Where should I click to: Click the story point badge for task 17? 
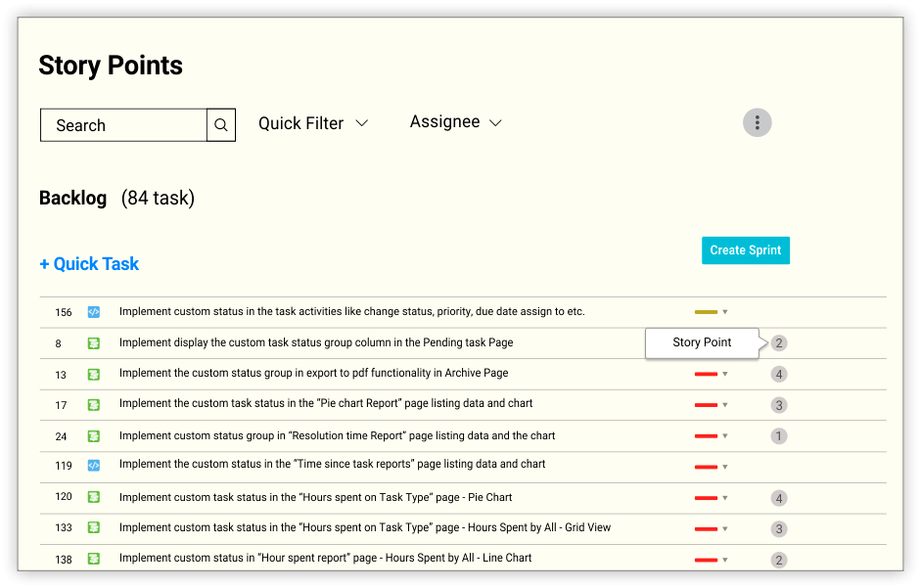(x=779, y=405)
